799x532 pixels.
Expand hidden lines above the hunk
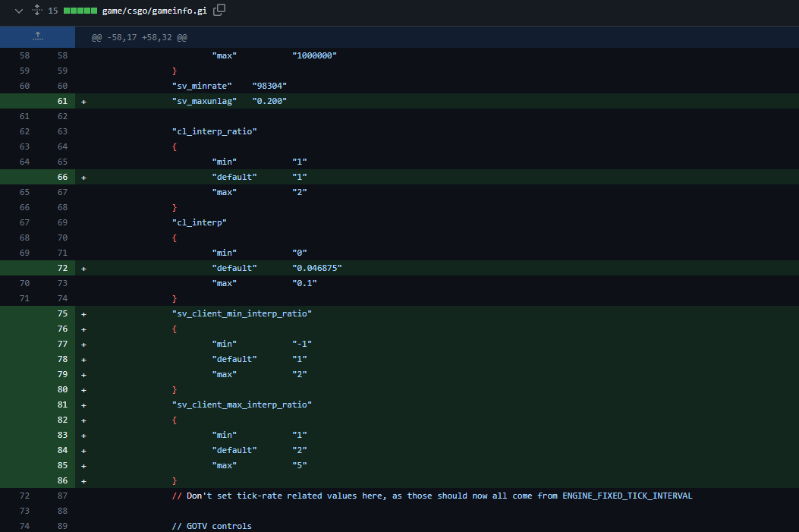click(x=38, y=36)
